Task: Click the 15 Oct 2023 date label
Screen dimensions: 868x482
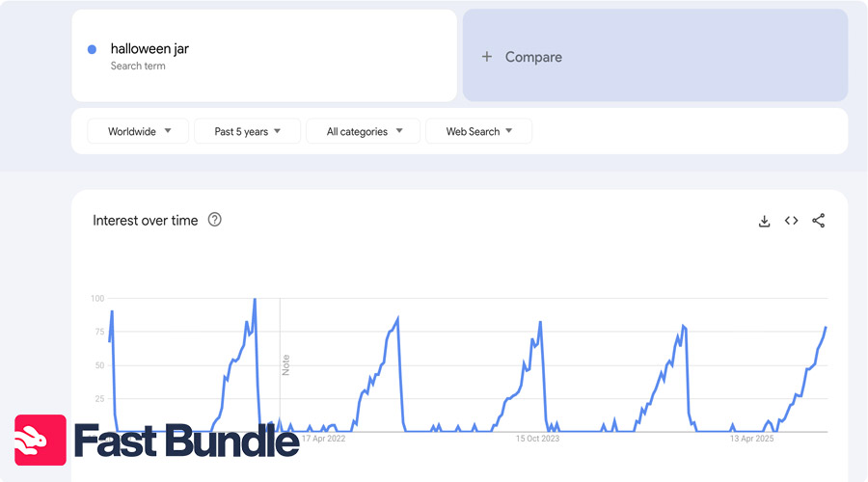Action: tap(537, 439)
